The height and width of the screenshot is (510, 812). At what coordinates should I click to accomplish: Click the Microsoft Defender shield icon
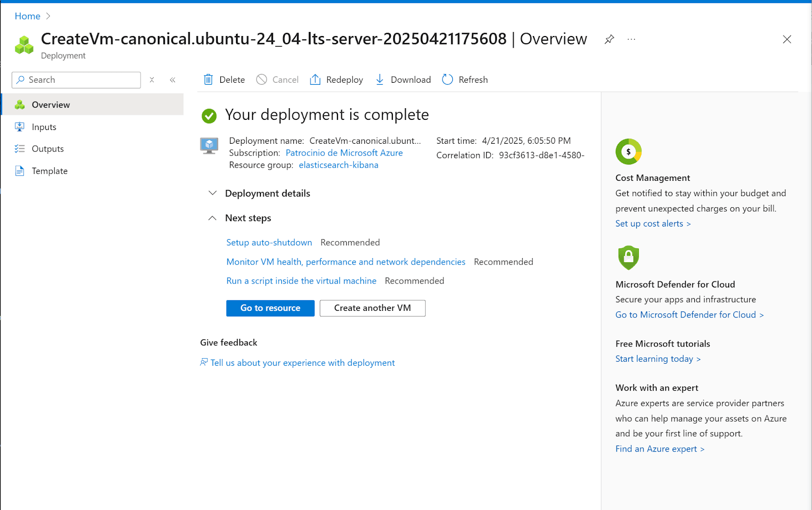click(x=628, y=258)
